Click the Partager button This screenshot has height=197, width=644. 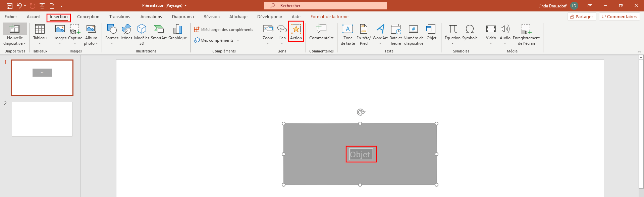click(582, 17)
